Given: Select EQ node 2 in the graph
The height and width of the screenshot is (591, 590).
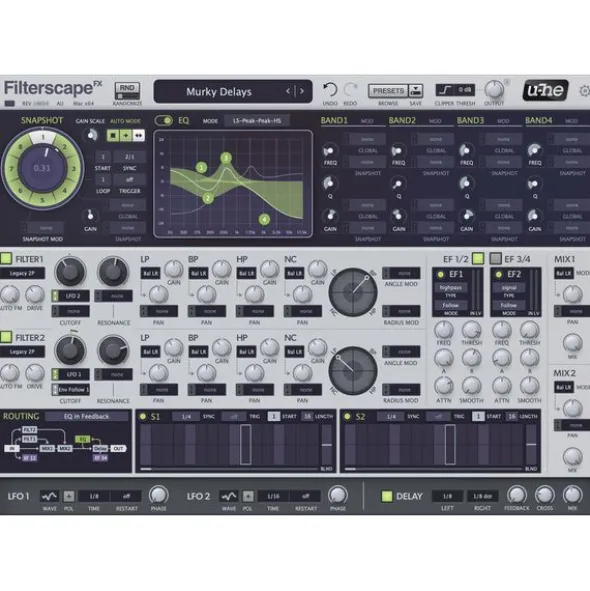Looking at the screenshot, I should pos(208,198).
